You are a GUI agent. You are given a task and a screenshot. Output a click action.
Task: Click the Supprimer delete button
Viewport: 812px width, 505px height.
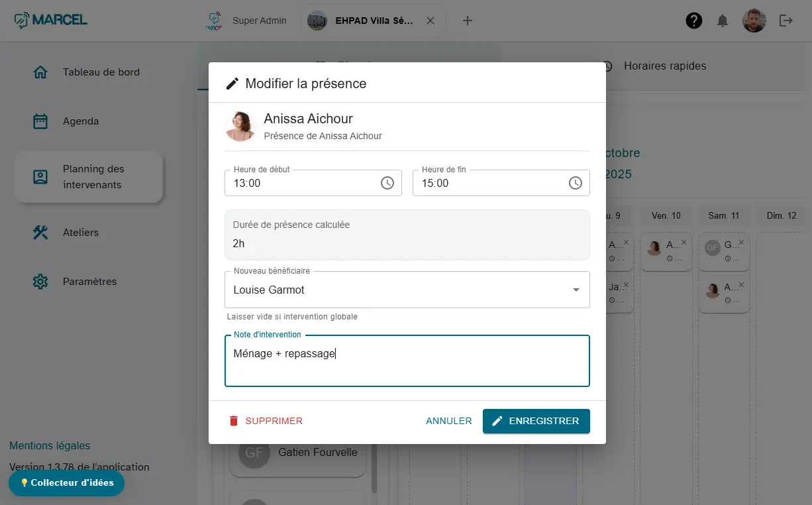tap(266, 421)
